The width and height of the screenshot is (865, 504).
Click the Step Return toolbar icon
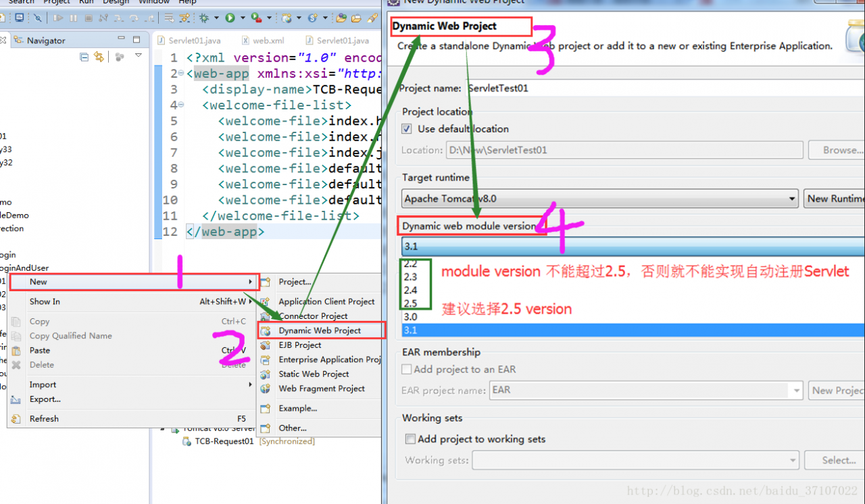(x=148, y=18)
